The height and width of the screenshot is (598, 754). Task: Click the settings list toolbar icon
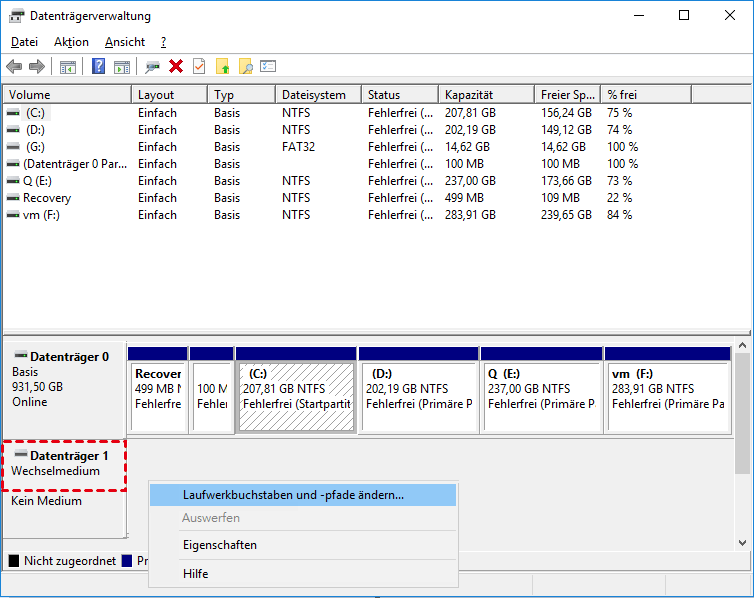tap(268, 66)
